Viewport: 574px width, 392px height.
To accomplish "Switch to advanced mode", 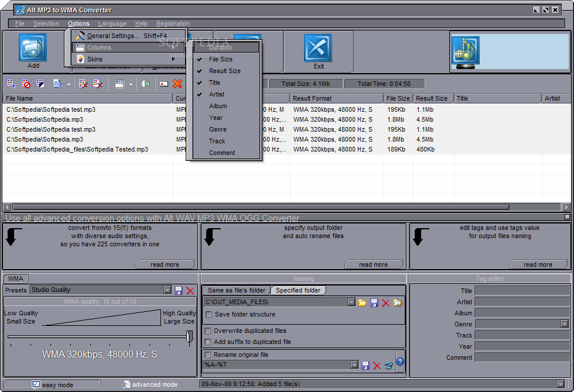I will coord(150,385).
